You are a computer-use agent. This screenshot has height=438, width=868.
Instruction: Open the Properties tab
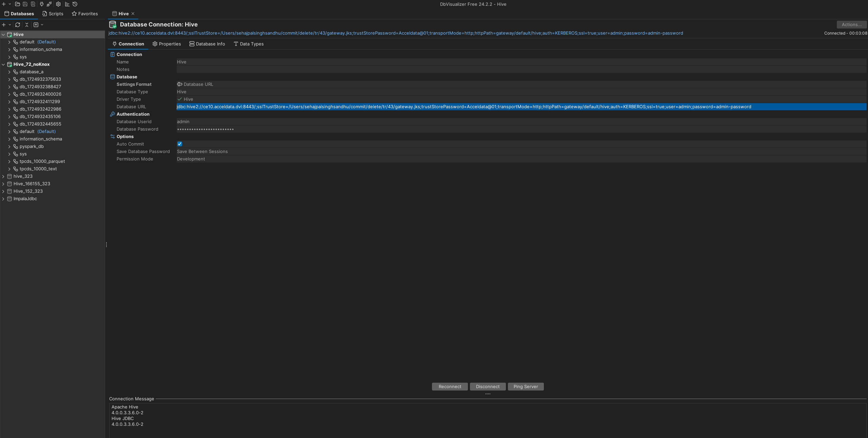(167, 44)
